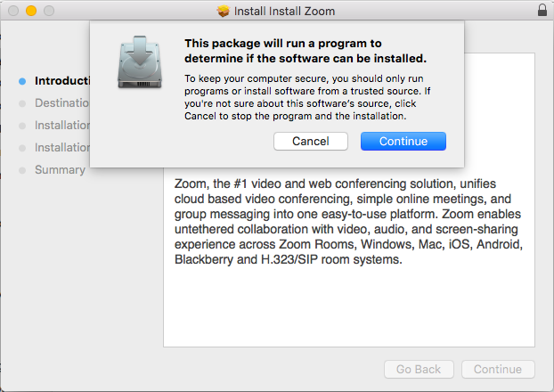554x392 pixels.
Task: Click the bold heading in the security dialog
Action: coord(306,51)
